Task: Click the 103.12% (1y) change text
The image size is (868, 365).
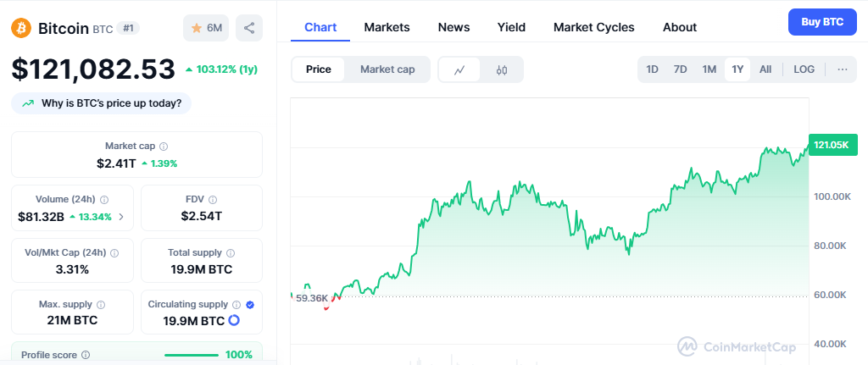Action: tap(227, 69)
